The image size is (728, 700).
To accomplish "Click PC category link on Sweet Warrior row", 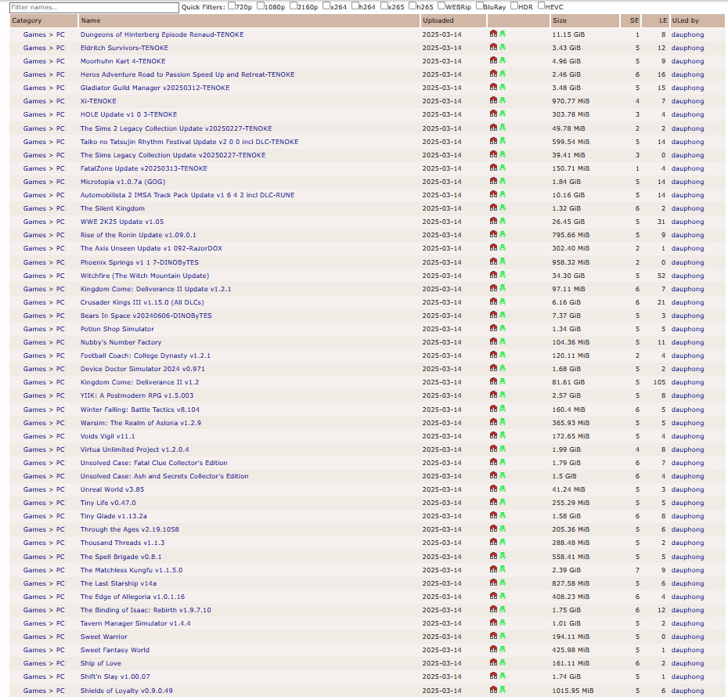I will click(x=60, y=637).
